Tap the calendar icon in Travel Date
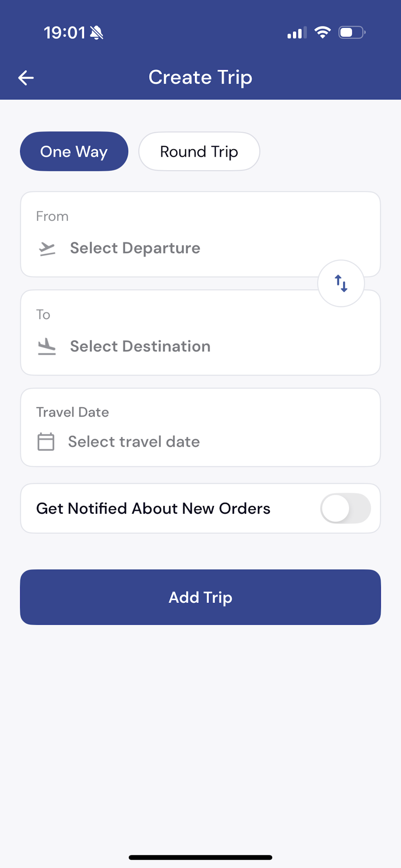 tap(46, 442)
